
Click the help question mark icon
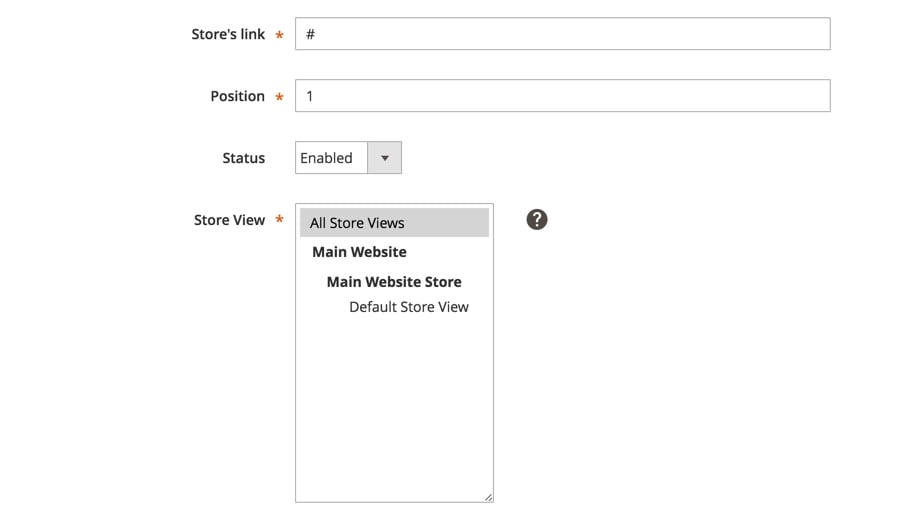coord(537,219)
